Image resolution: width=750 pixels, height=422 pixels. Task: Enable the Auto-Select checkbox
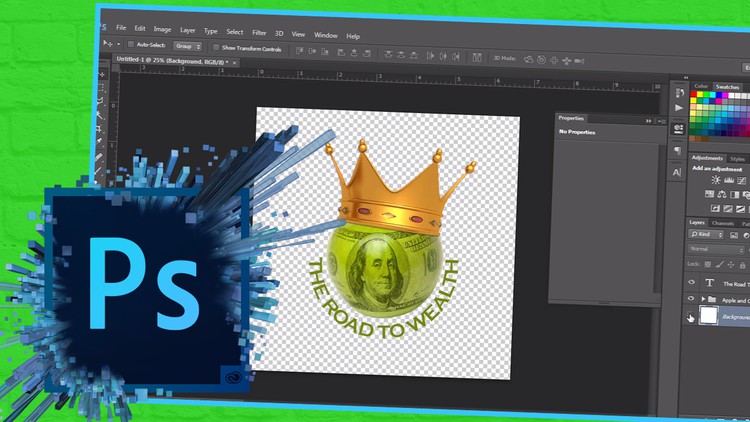pos(131,44)
